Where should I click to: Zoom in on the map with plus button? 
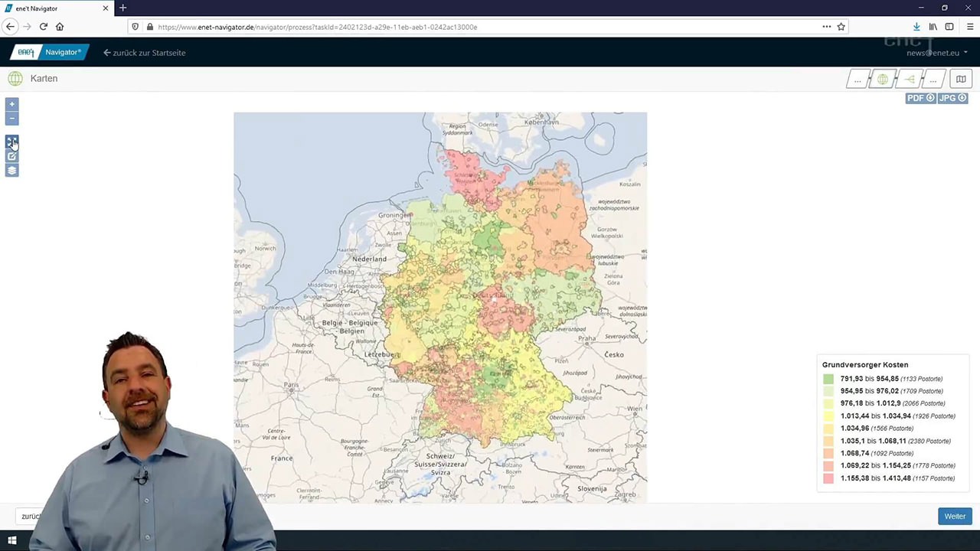pos(11,104)
